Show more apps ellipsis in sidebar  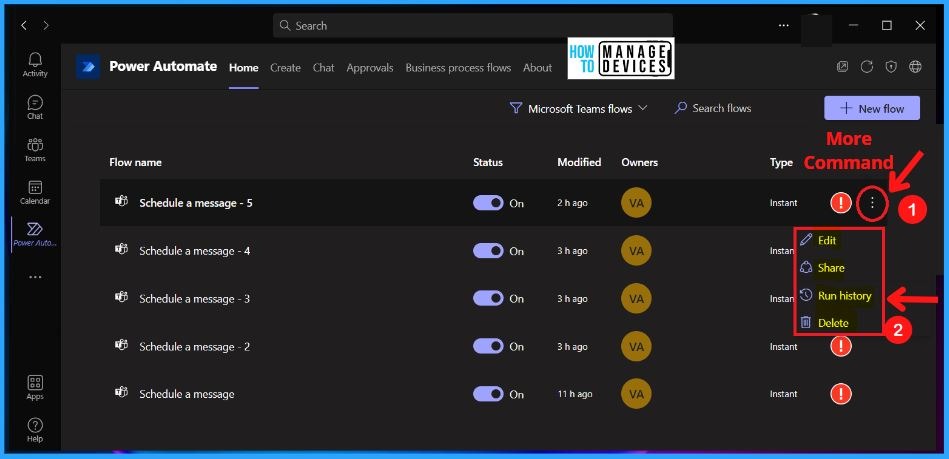coord(35,277)
